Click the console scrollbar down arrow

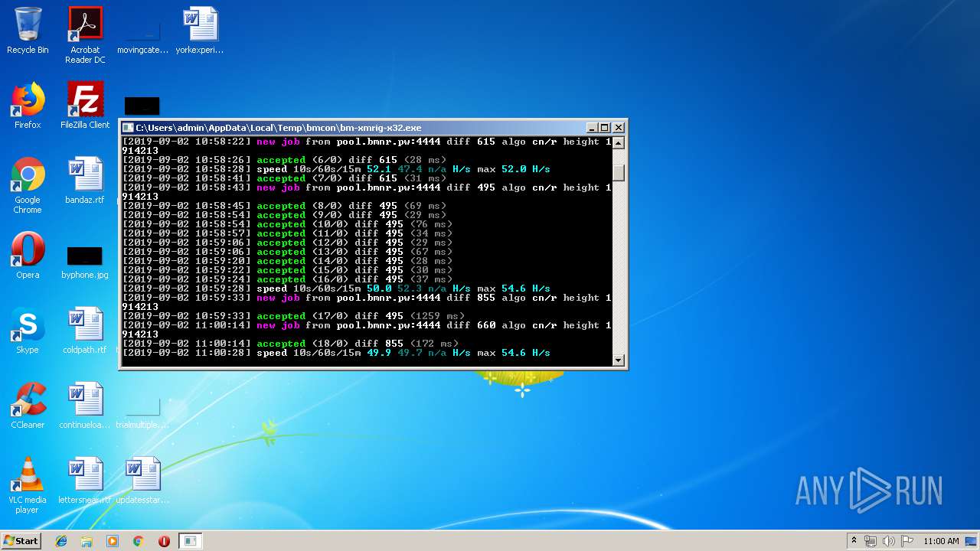coord(619,360)
